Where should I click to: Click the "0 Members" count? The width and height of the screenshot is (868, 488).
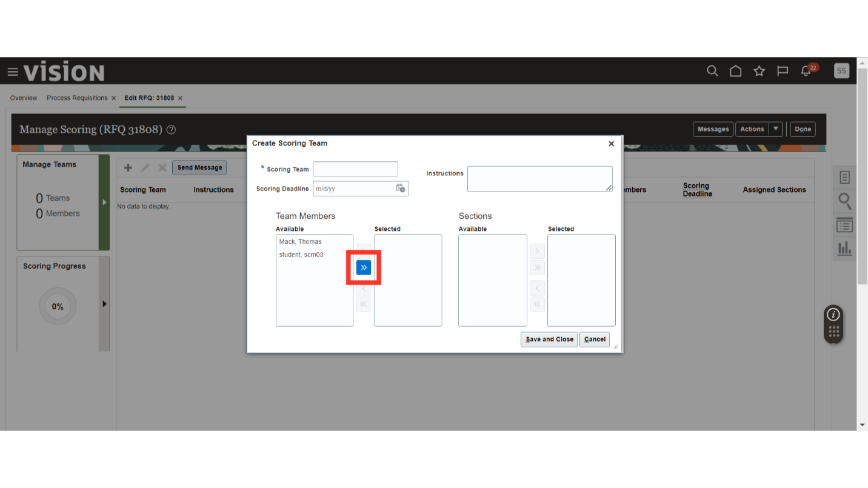pyautogui.click(x=58, y=213)
